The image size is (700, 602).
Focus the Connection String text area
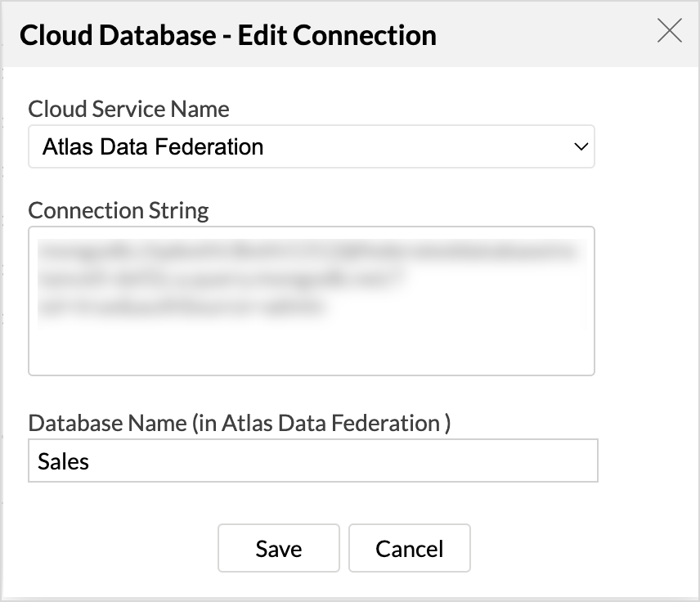pyautogui.click(x=311, y=344)
